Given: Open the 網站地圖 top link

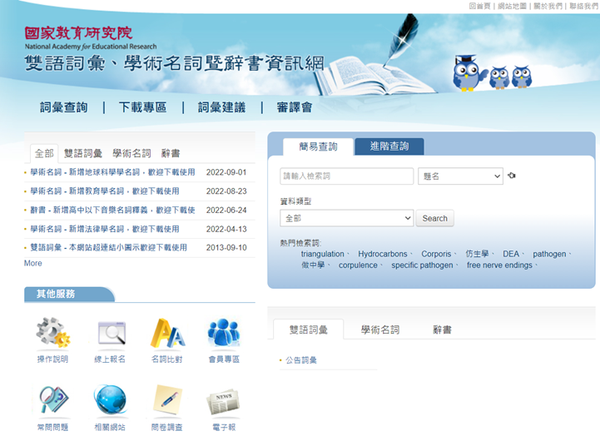Looking at the screenshot, I should [x=512, y=6].
